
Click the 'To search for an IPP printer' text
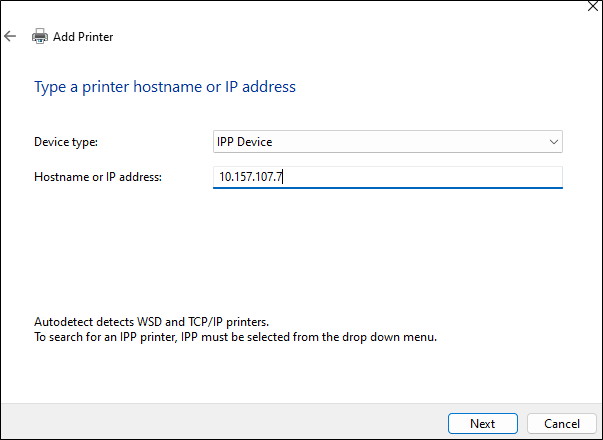(x=235, y=337)
